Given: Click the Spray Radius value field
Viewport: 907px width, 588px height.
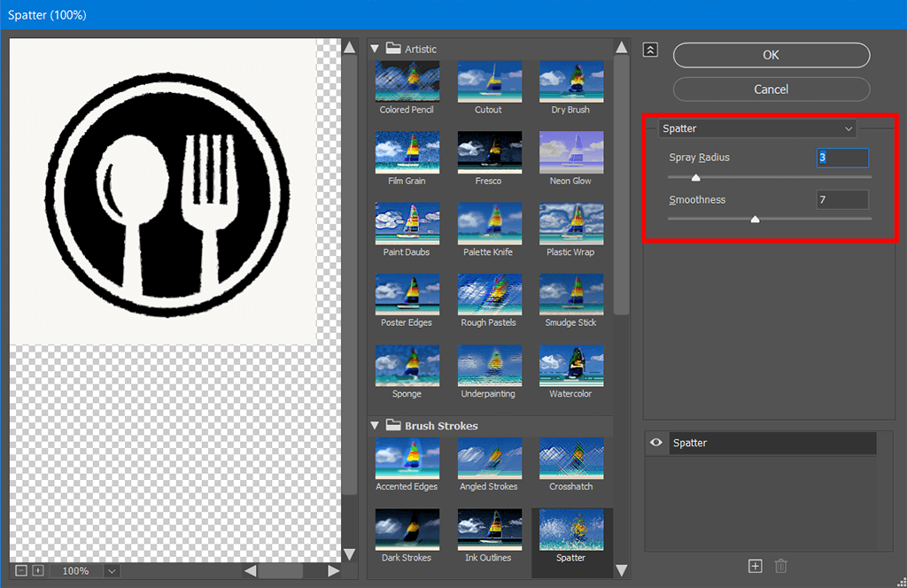Looking at the screenshot, I should [x=842, y=158].
